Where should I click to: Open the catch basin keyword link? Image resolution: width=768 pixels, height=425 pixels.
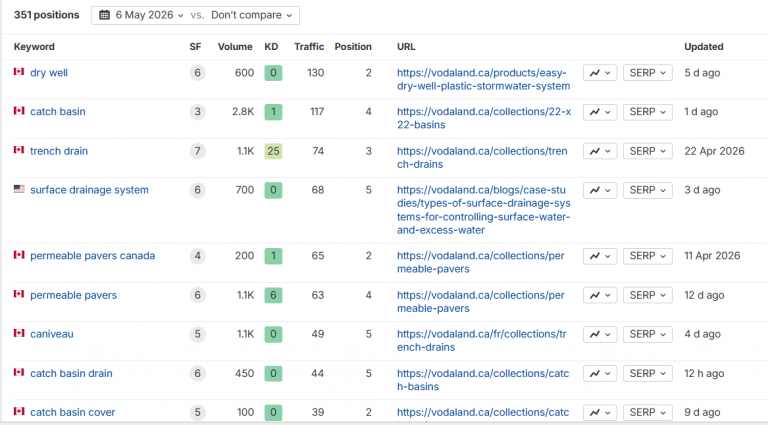(x=58, y=112)
